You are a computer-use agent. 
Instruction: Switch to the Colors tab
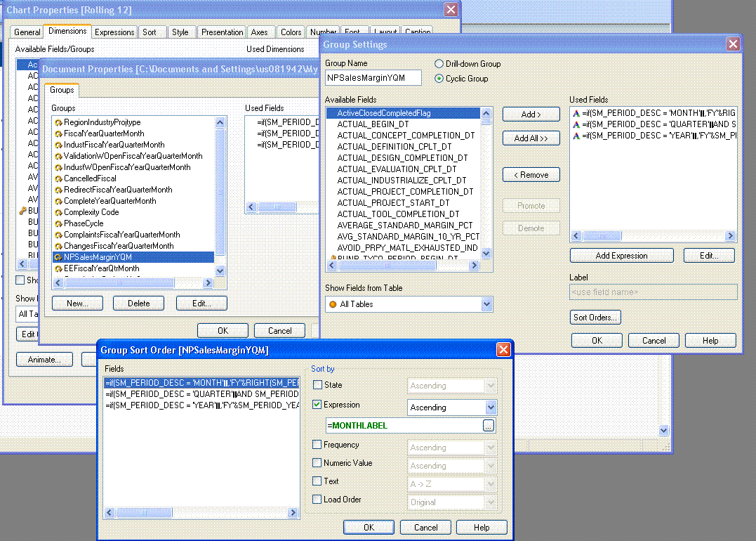pos(291,32)
